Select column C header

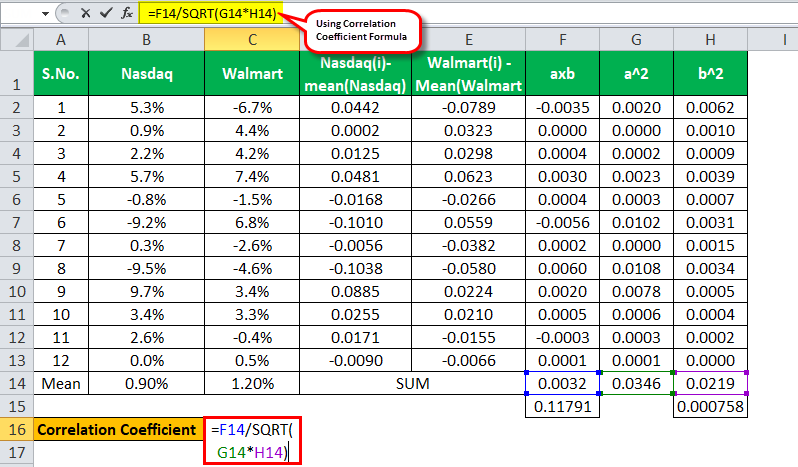pyautogui.click(x=252, y=39)
